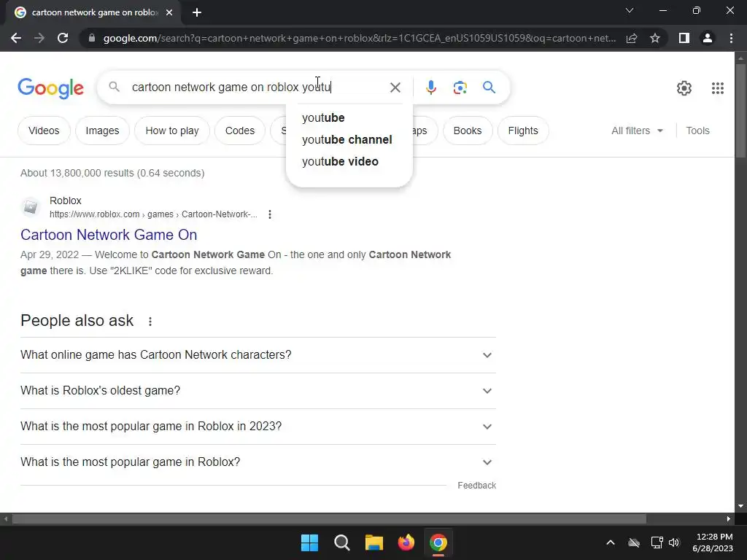Viewport: 747px width, 560px height.
Task: Open 'Cartoon Network Game On' result
Action: coord(109,235)
